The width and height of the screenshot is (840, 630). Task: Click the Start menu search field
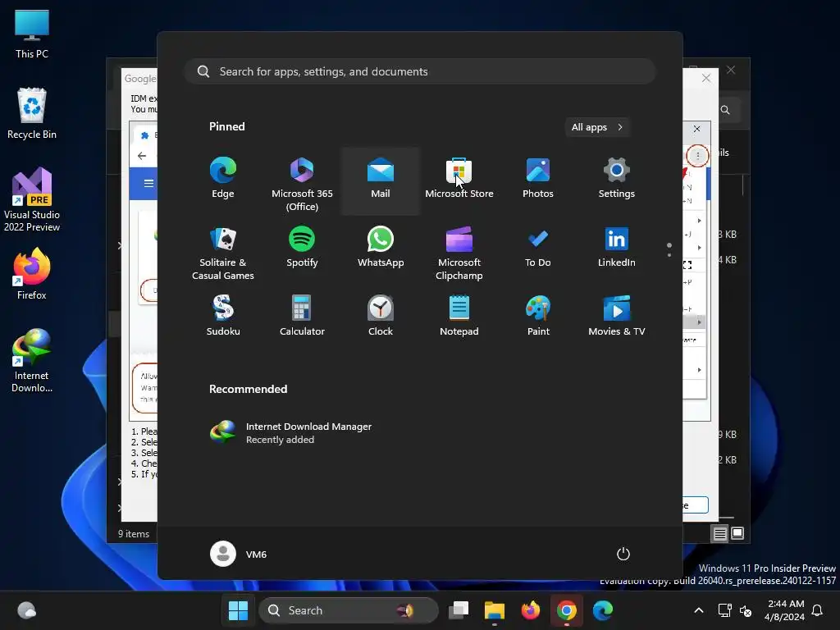click(420, 71)
